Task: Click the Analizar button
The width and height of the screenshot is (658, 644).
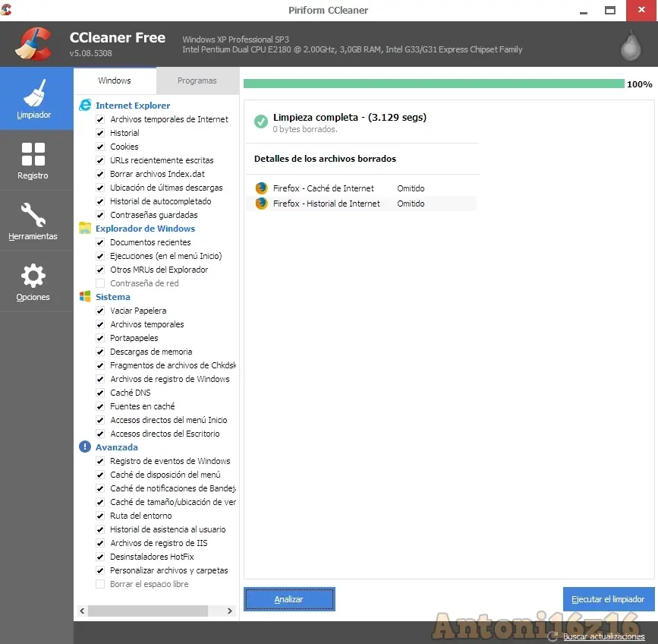Action: click(x=289, y=599)
